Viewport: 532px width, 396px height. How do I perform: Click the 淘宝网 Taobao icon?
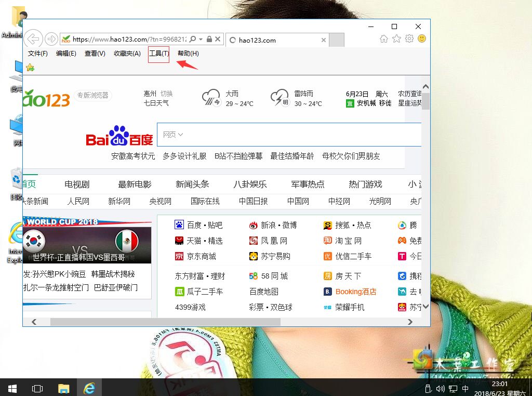pos(328,241)
